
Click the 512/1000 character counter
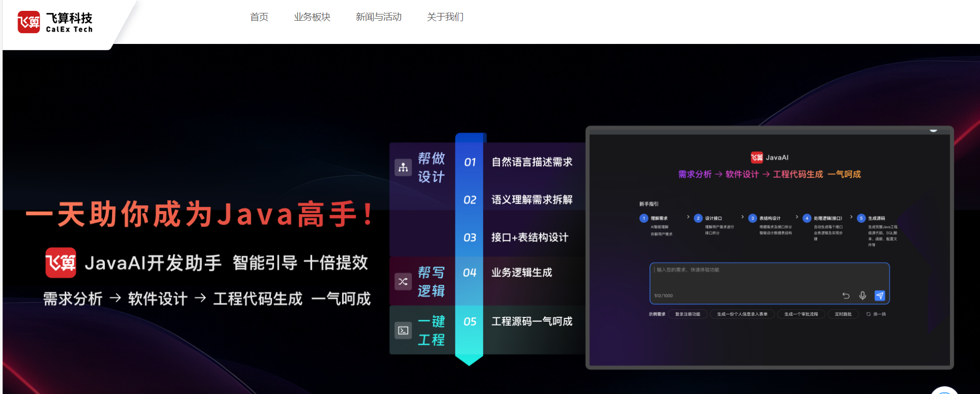(663, 296)
